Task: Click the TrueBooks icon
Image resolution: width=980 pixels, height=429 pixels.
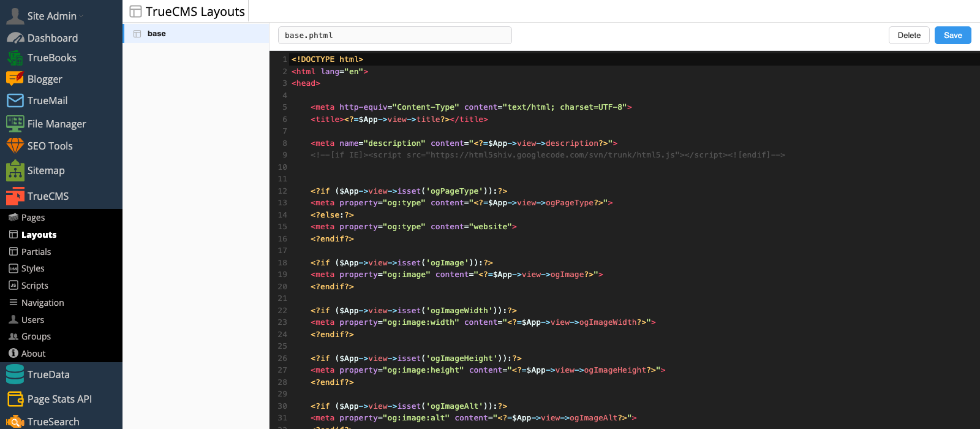Action: tap(15, 58)
